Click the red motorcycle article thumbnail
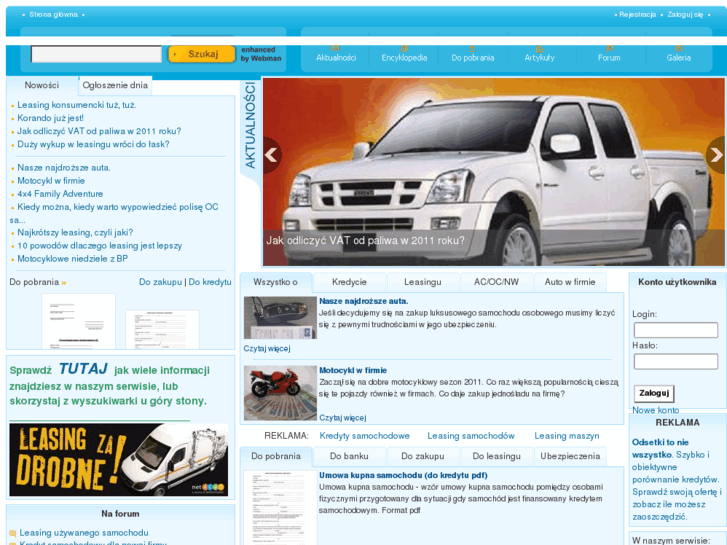 [280, 393]
